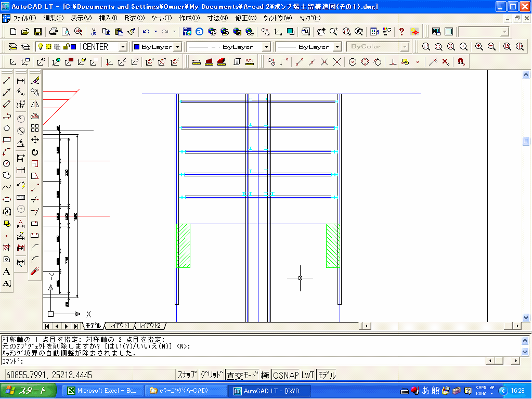Image resolution: width=532 pixels, height=399 pixels.
Task: Undo the last action
Action: (146, 32)
